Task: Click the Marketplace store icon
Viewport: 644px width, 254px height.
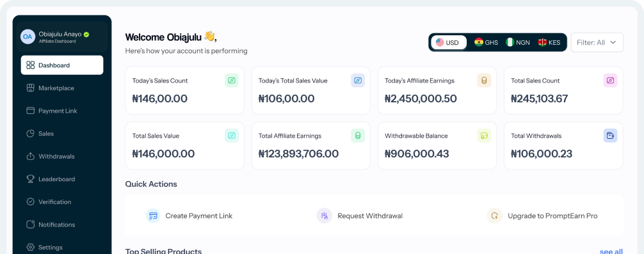Action: [30, 88]
